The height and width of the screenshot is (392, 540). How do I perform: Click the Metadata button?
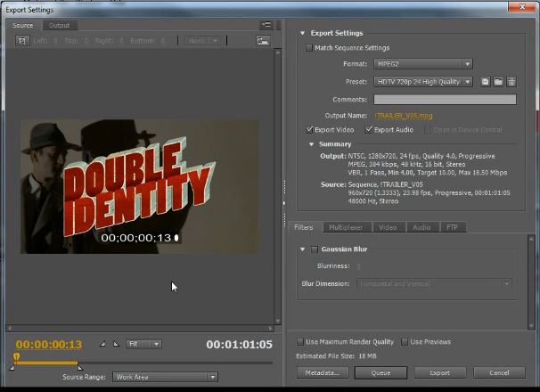tap(323, 372)
